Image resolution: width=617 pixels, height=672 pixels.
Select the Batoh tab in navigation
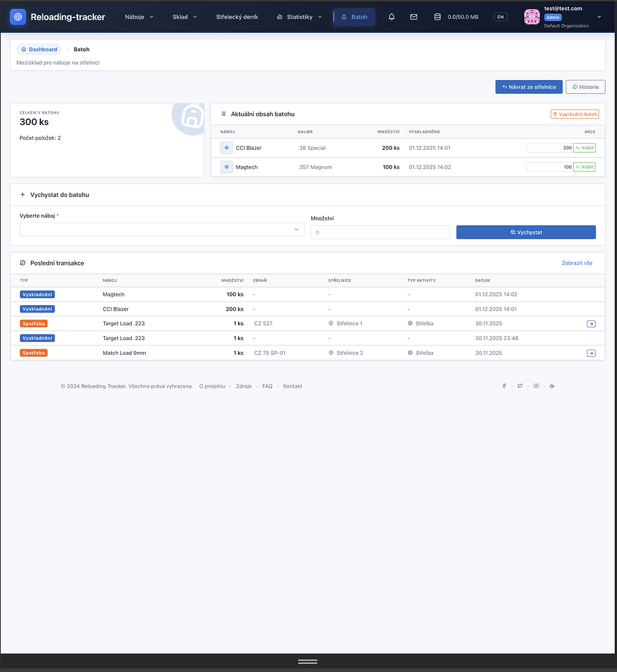click(354, 17)
